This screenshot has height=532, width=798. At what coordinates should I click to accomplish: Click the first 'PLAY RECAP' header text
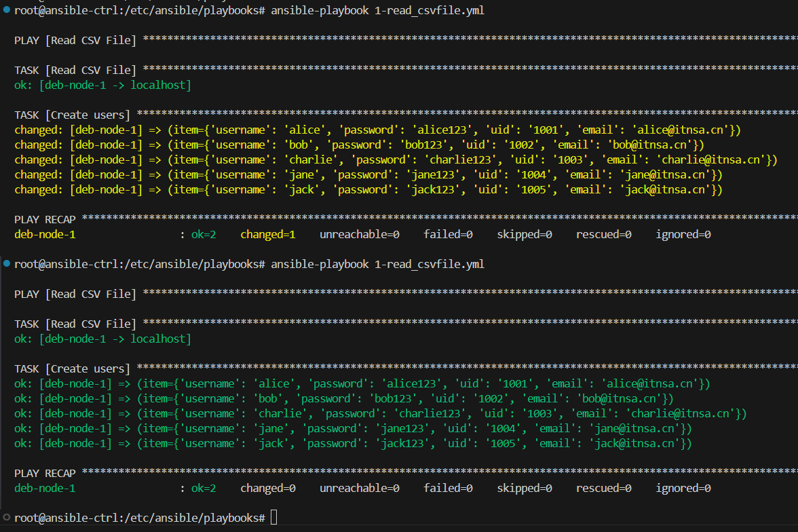tap(45, 219)
